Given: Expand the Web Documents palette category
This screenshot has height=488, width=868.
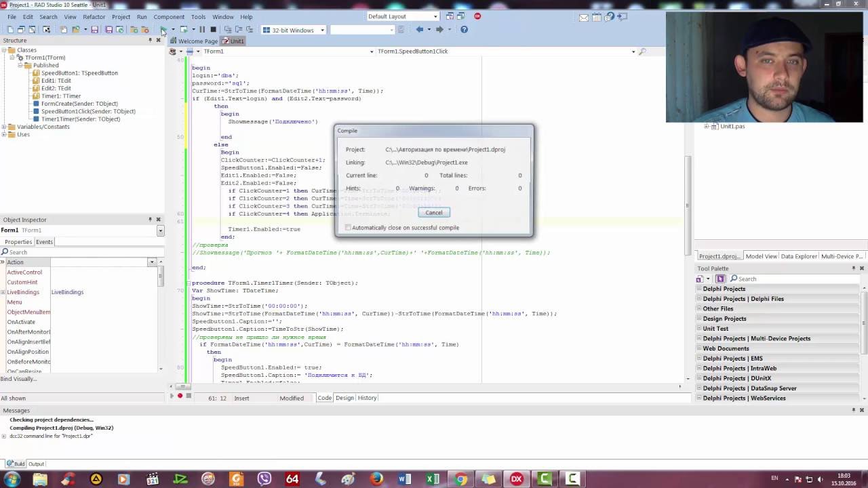Looking at the screenshot, I should coord(699,348).
